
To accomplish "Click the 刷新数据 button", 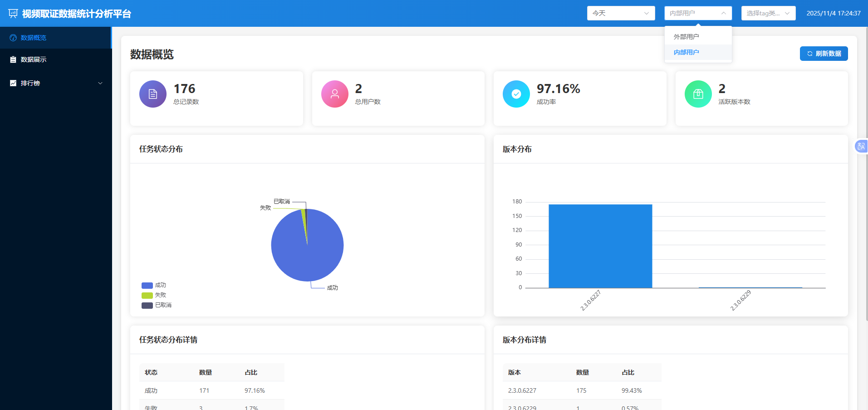I will (824, 54).
